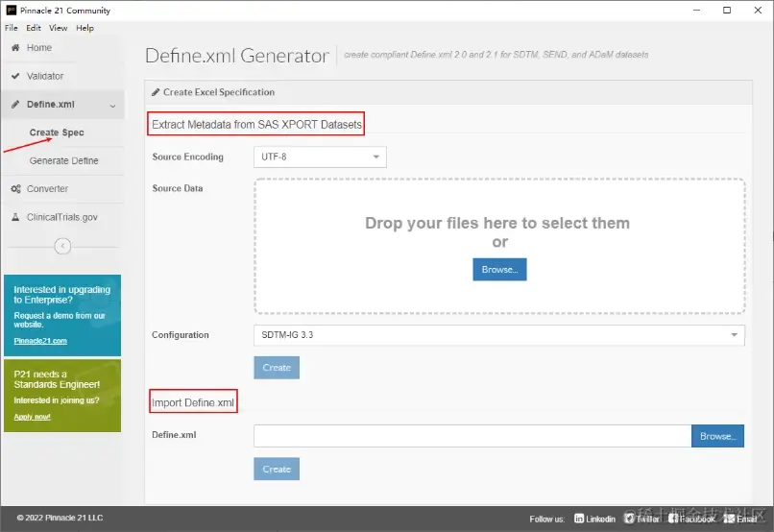The height and width of the screenshot is (532, 774).
Task: Open the ClinicalTrials.gov section
Action: 62,217
